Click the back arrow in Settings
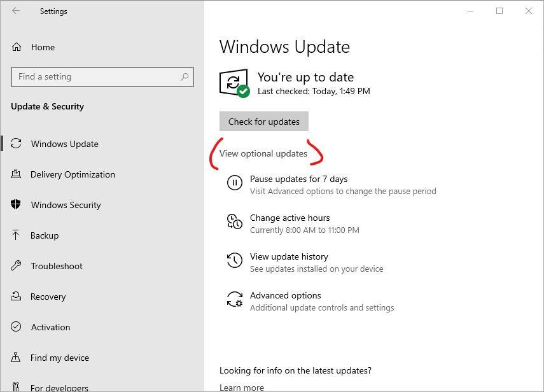 click(16, 11)
